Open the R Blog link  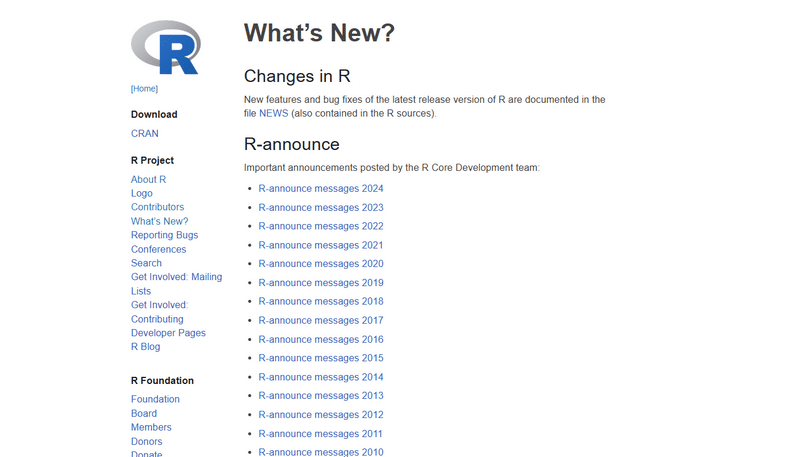tap(145, 347)
